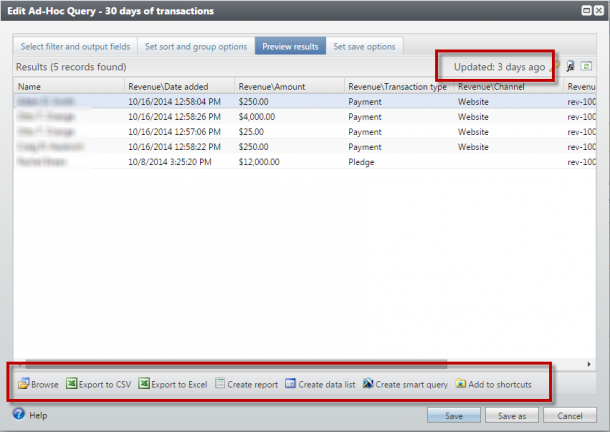Click the Browse folder icon
Screen dimensions: 610x432
[24, 384]
